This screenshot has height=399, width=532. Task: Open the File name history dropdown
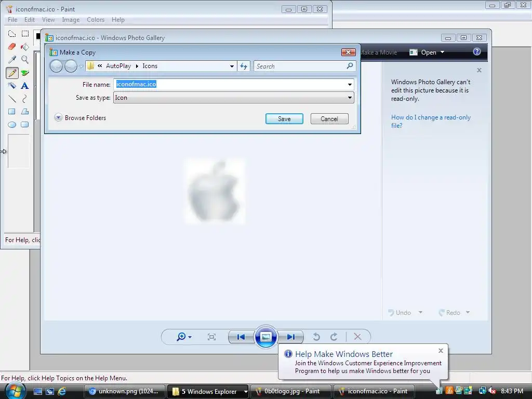pos(350,85)
